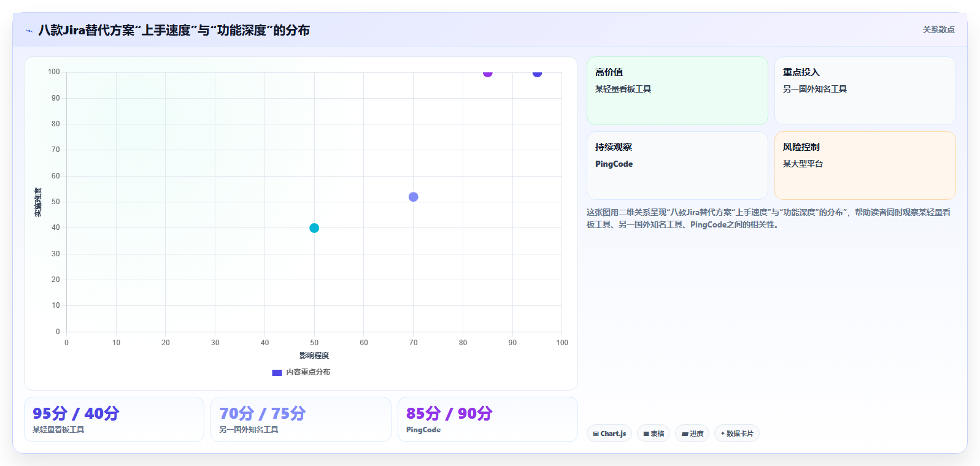Click the blue legend color box
Image resolution: width=980 pixels, height=466 pixels.
(277, 372)
